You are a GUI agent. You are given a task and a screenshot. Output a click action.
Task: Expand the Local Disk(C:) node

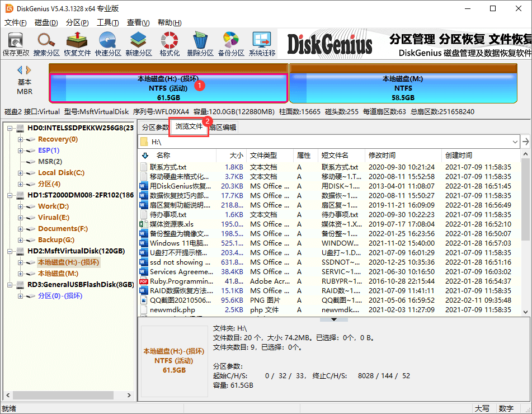(x=20, y=173)
